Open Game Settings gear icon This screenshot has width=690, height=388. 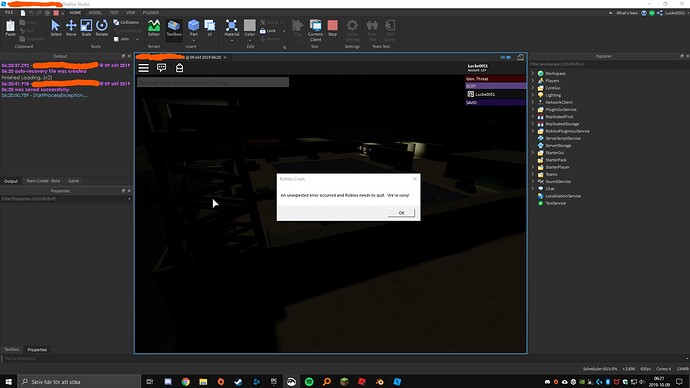click(x=352, y=25)
